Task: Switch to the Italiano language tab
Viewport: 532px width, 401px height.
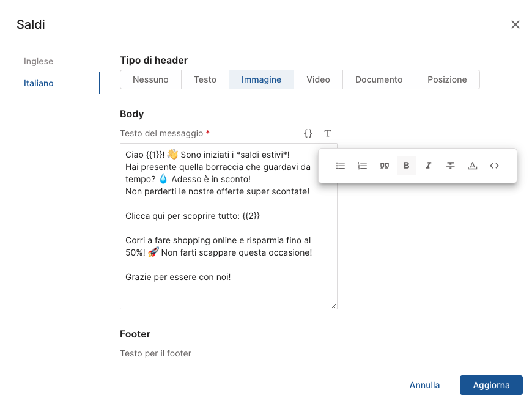Action: click(39, 83)
